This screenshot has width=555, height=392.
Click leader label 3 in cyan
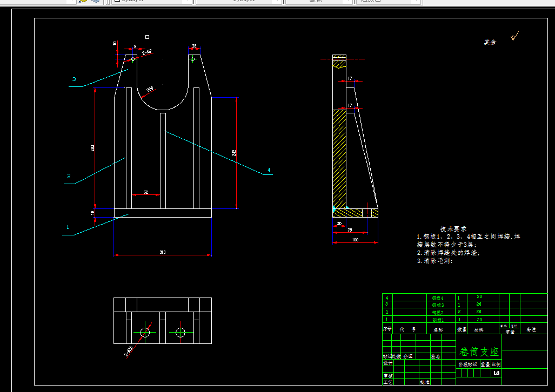pos(74,79)
